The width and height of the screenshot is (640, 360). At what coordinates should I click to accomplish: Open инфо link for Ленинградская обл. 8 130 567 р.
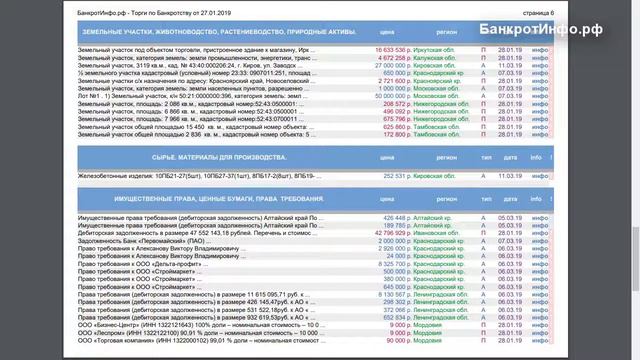click(x=540, y=294)
